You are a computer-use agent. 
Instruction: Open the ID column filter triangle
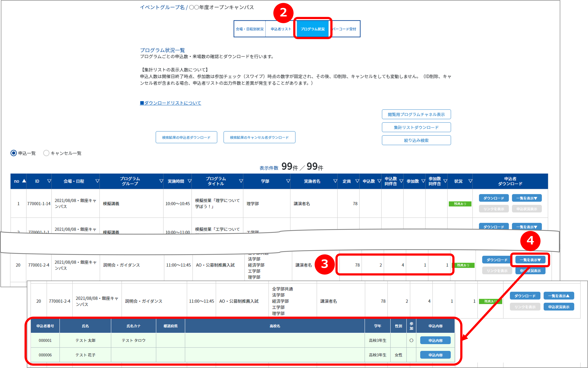pos(49,181)
